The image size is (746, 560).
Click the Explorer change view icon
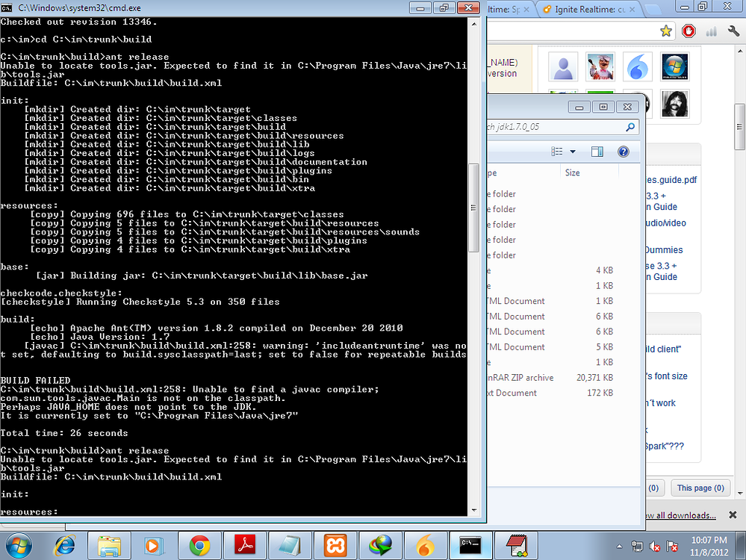[x=557, y=152]
